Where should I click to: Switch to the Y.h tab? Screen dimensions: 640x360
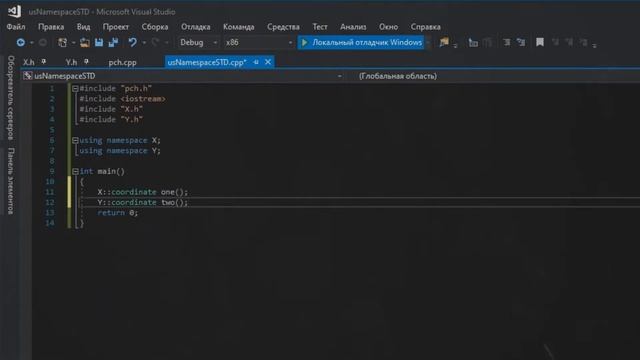click(71, 62)
